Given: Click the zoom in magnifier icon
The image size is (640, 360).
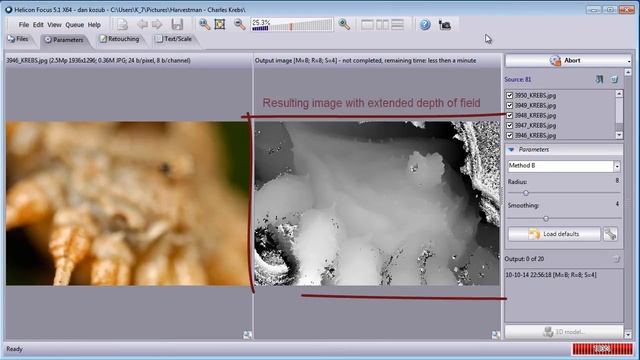Looking at the screenshot, I should (204, 24).
